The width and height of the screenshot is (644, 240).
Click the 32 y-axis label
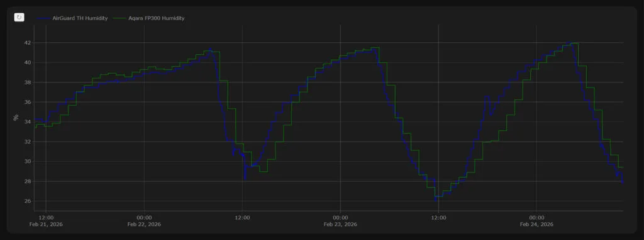click(28, 142)
